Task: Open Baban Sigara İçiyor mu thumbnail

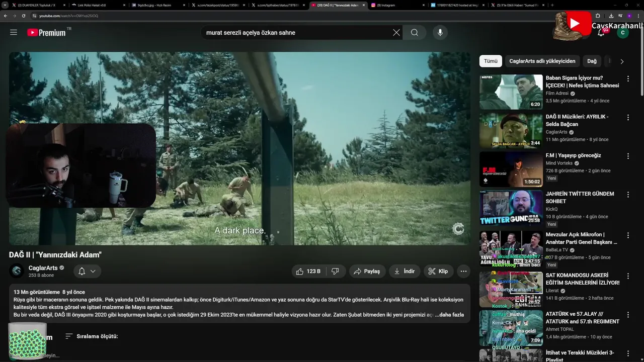Action: click(x=511, y=92)
